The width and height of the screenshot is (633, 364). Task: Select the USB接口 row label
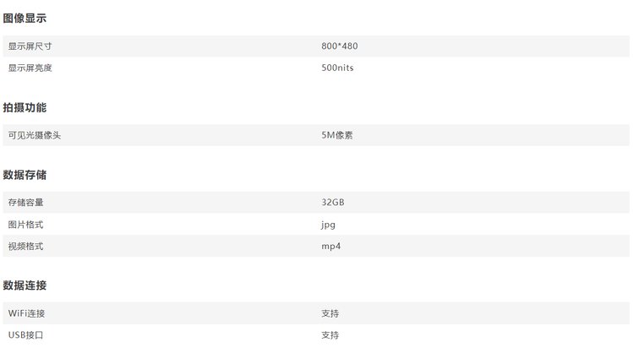(25, 335)
